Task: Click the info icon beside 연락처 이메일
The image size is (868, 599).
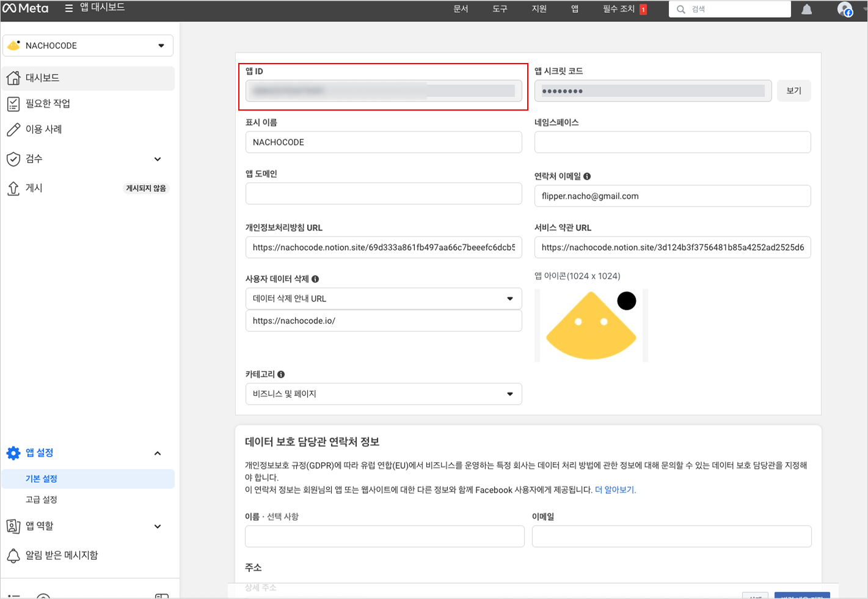Action: coord(587,176)
